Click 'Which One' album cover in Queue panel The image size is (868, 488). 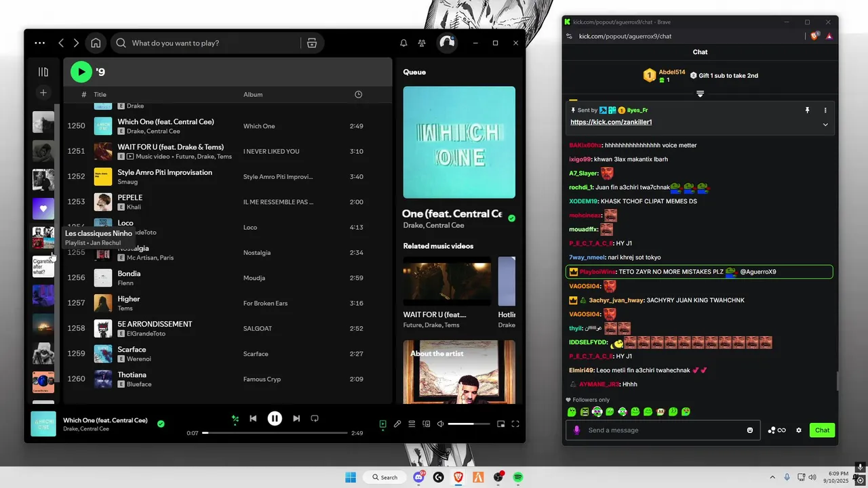pyautogui.click(x=459, y=142)
